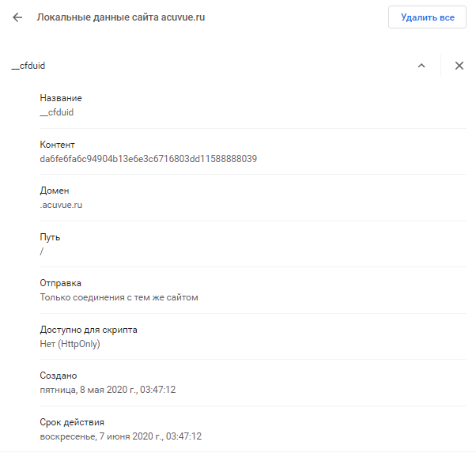Select the creation date 8 мая 2020

[108, 390]
